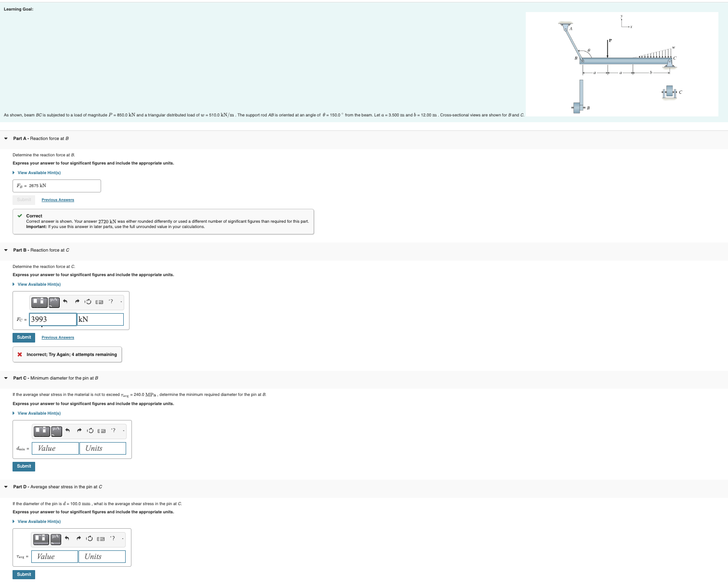
Task: Click Submit in Part D
Action: pos(23,574)
